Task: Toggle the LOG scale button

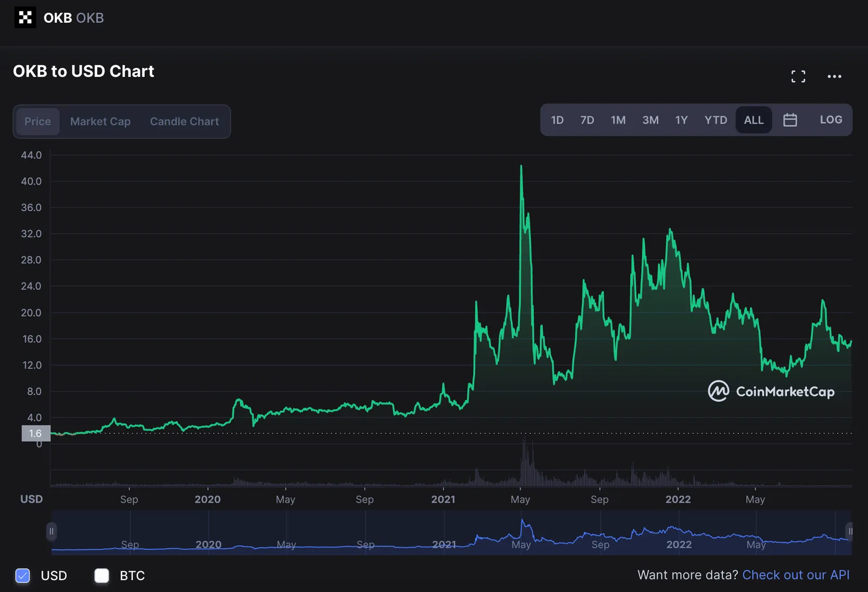Action: click(x=831, y=120)
